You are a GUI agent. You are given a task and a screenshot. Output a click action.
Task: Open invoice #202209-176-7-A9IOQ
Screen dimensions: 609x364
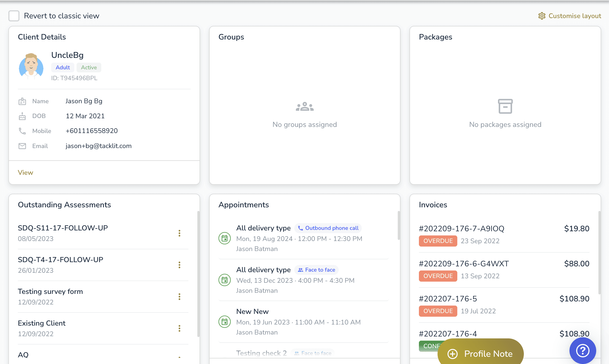click(461, 229)
